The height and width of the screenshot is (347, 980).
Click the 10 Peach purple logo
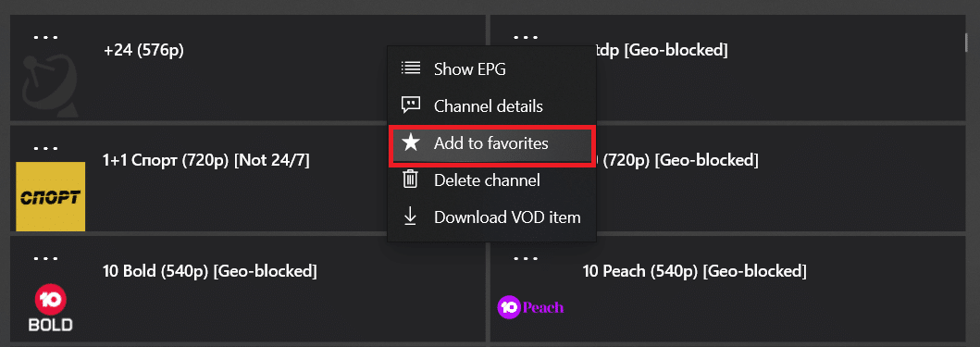pyautogui.click(x=530, y=307)
